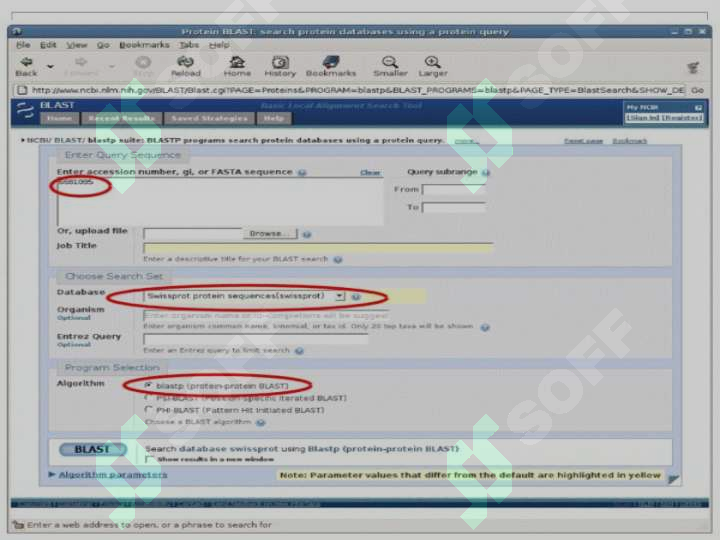Viewport: 720px width, 540px height.
Task: Click the Query subrange To field
Action: tap(454, 208)
